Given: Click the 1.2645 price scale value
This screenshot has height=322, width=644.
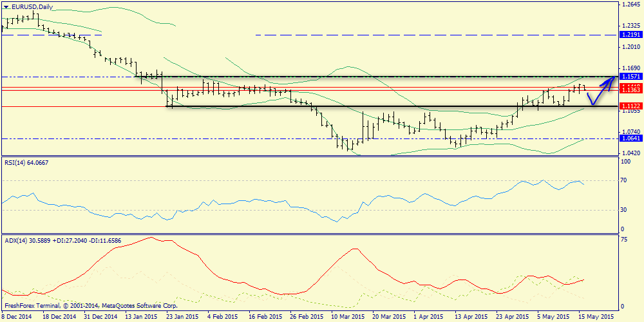Looking at the screenshot, I should coord(629,4).
